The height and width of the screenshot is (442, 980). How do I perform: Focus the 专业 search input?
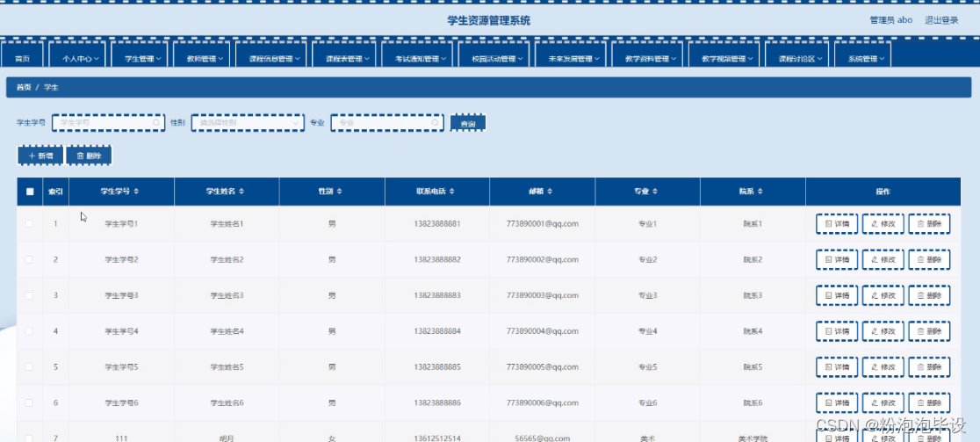pos(387,123)
